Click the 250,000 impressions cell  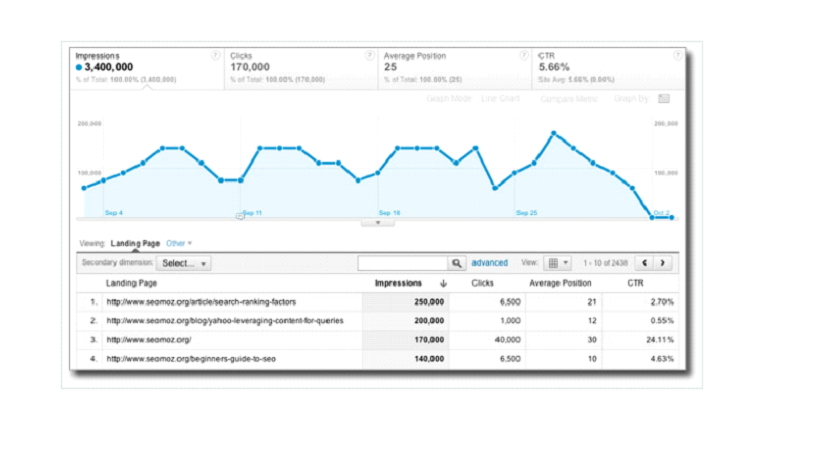click(x=429, y=302)
